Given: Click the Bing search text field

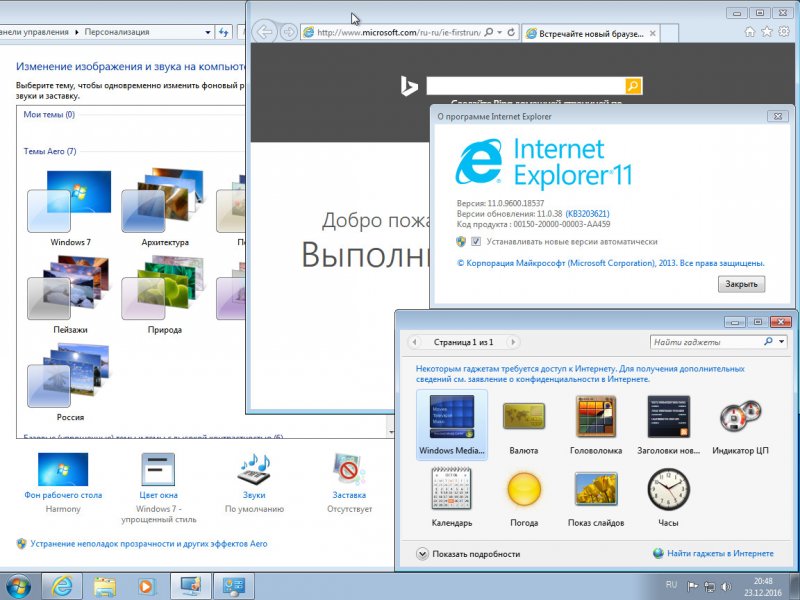Looking at the screenshot, I should tap(526, 86).
